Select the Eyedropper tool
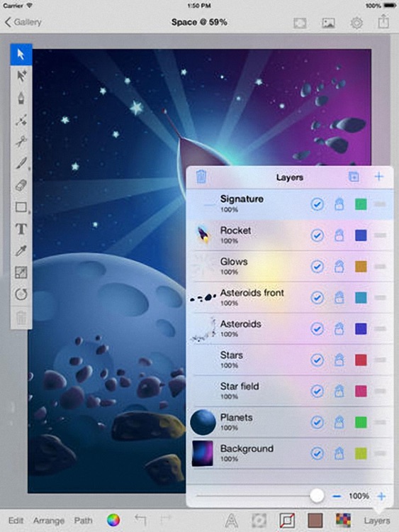 click(21, 250)
